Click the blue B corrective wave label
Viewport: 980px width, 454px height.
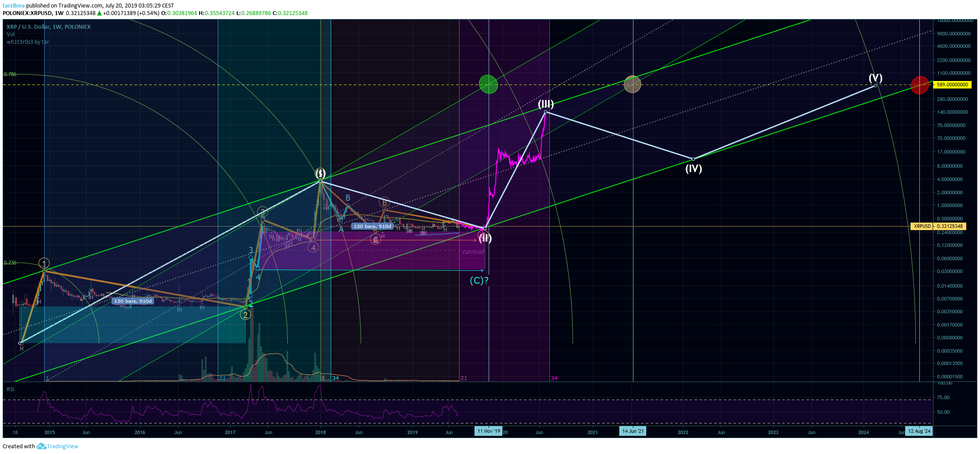(348, 198)
